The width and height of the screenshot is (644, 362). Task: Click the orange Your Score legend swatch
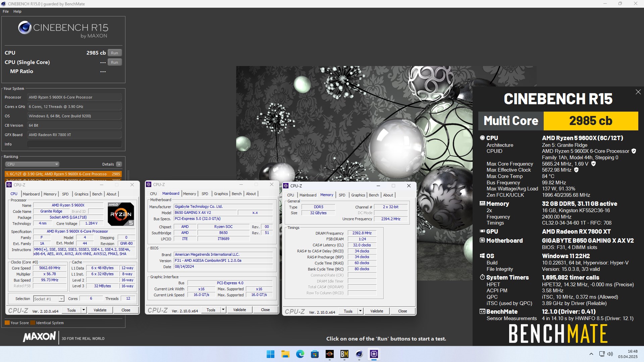point(7,323)
